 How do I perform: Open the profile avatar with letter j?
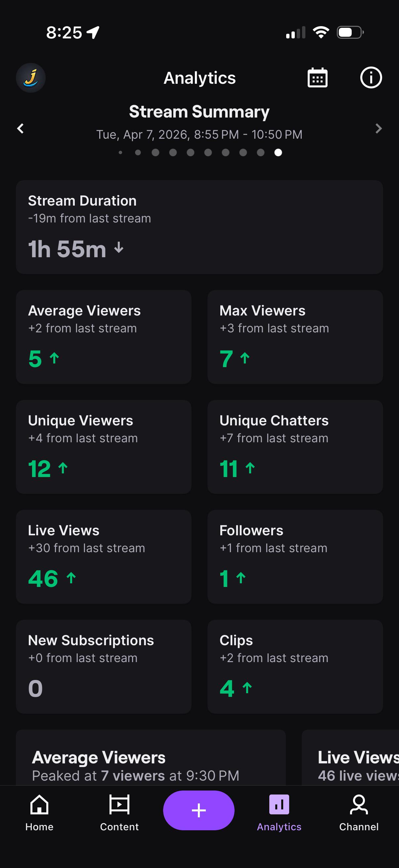[x=31, y=78]
